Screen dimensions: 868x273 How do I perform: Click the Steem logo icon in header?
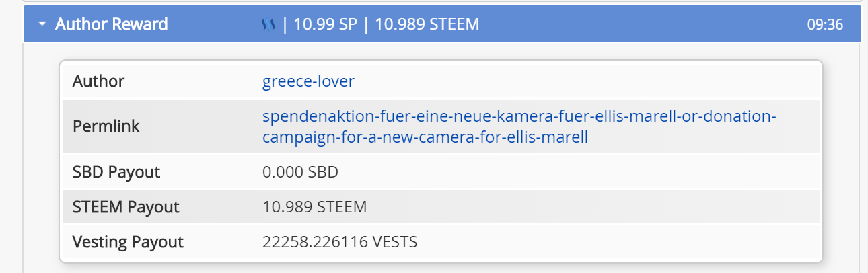pos(268,25)
